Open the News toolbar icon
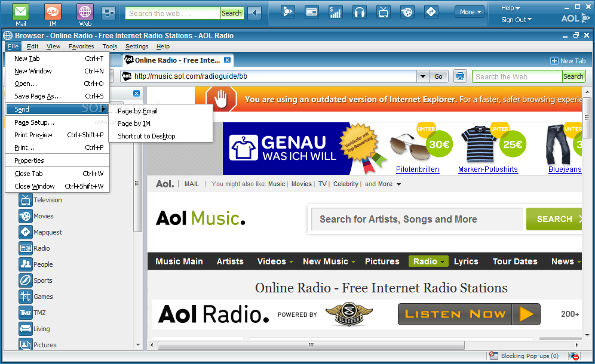 click(x=312, y=12)
